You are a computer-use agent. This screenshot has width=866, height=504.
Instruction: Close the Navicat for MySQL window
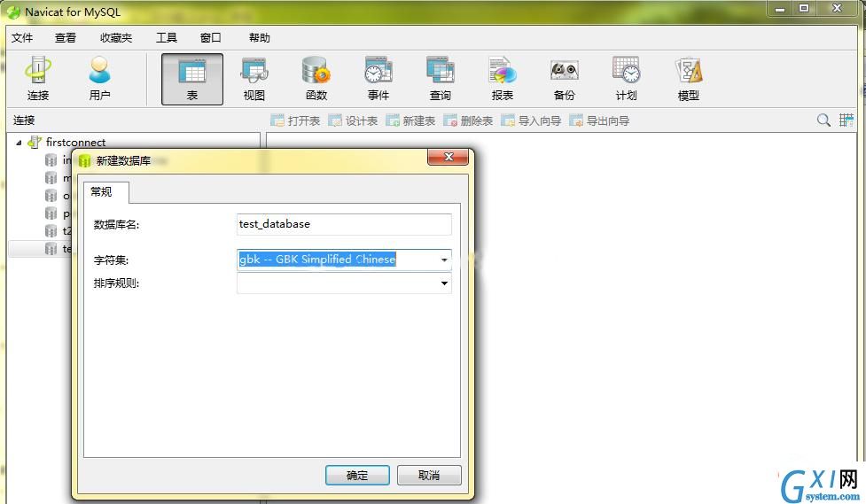838,9
